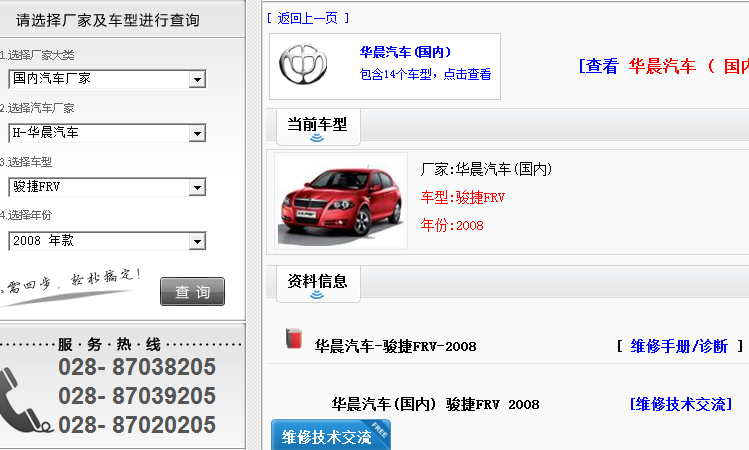Viewport: 749px width, 450px height.
Task: Click the blue 维修技术交流 FREE button
Action: tap(331, 435)
